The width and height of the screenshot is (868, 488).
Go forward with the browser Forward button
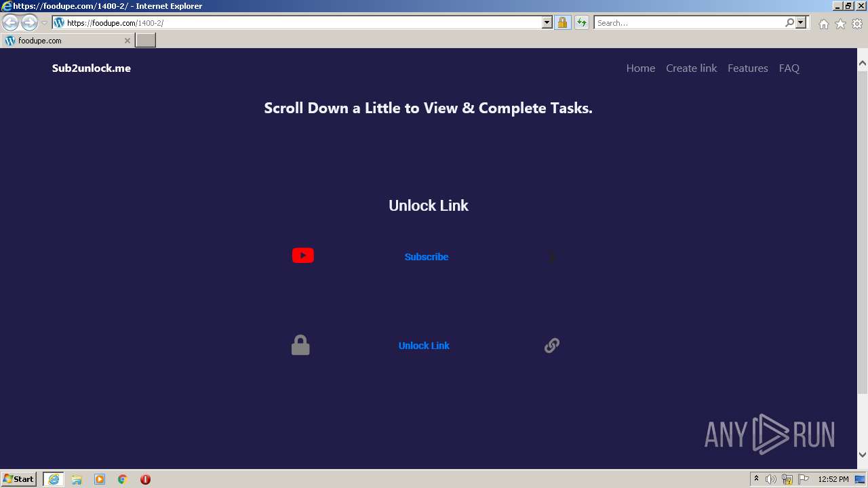coord(29,22)
